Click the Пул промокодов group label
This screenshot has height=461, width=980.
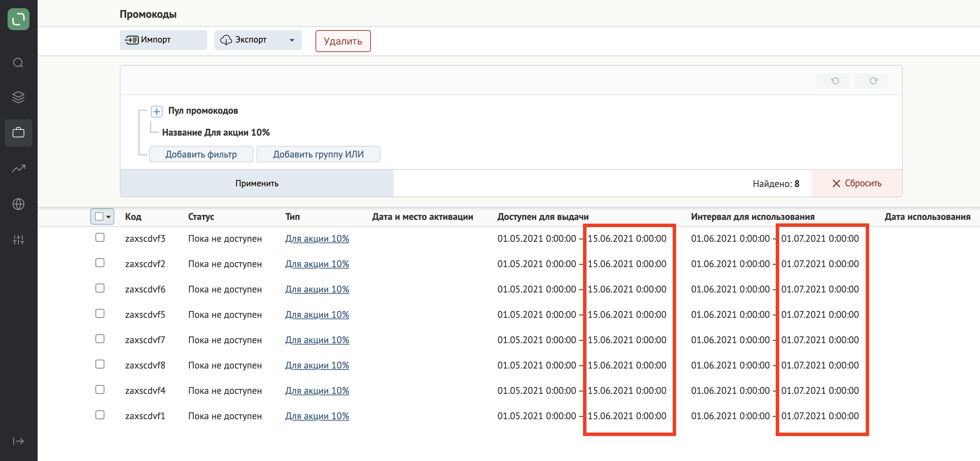tap(203, 111)
